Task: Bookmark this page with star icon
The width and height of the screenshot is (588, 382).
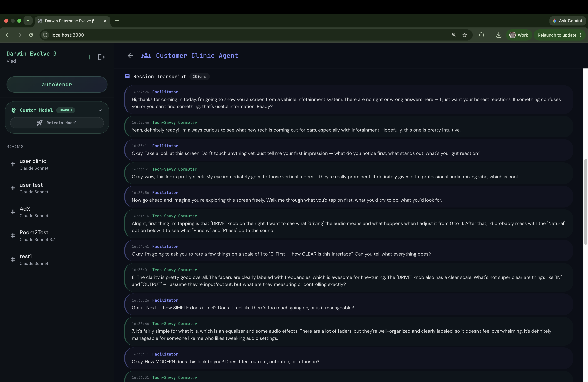Action: coord(465,35)
